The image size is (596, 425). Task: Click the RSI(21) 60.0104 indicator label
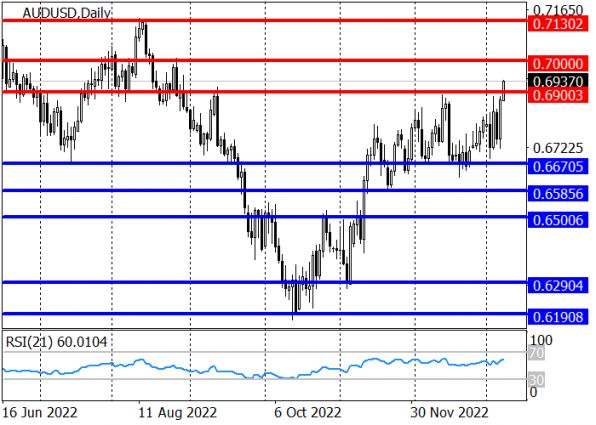56,342
